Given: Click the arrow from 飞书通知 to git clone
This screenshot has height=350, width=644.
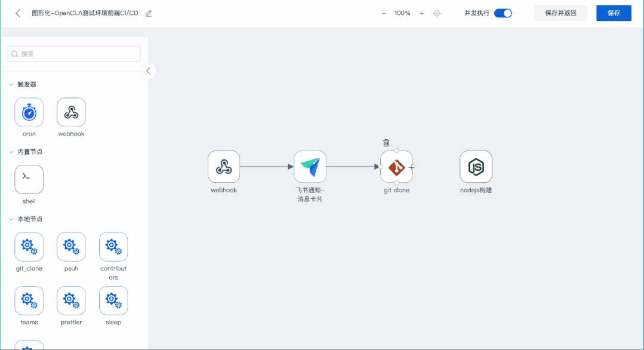Looking at the screenshot, I should click(x=353, y=167).
